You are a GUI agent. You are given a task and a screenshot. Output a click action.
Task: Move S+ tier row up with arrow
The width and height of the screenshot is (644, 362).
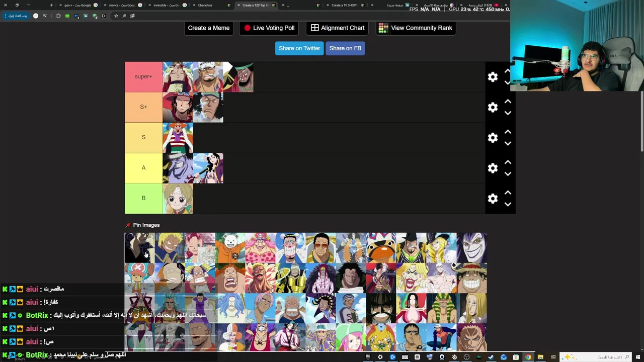(x=508, y=102)
